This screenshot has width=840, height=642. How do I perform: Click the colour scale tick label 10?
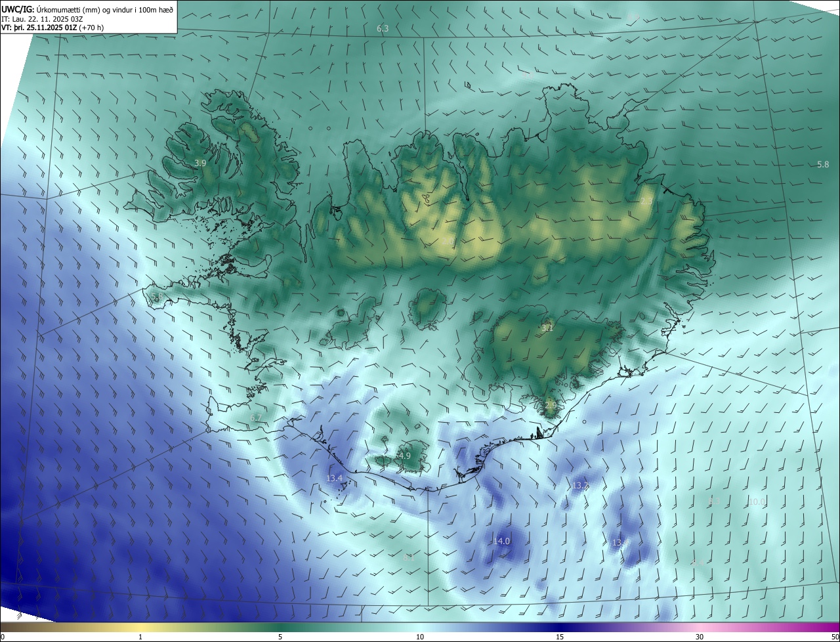tap(420, 637)
